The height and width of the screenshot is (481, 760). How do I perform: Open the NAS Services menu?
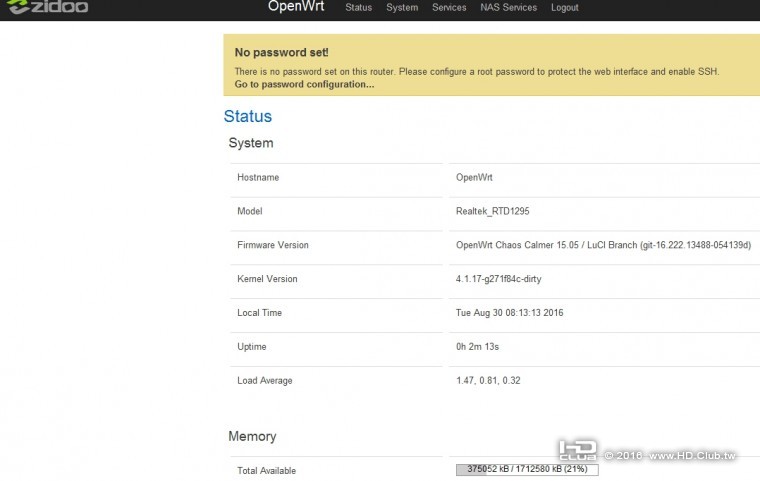(506, 8)
